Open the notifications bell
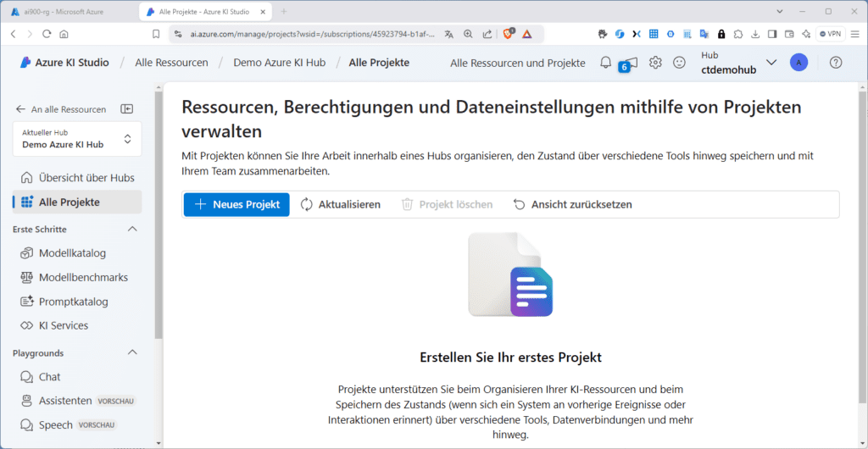 (x=605, y=63)
